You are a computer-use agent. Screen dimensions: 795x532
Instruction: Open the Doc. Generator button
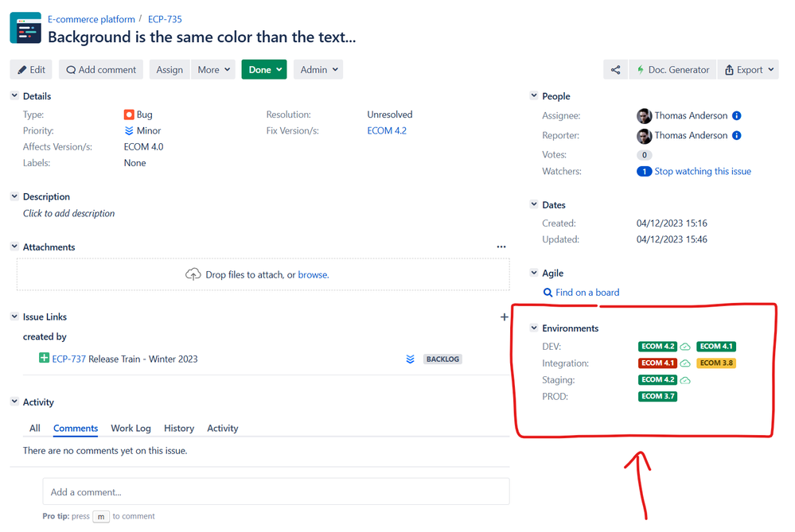[x=672, y=70]
